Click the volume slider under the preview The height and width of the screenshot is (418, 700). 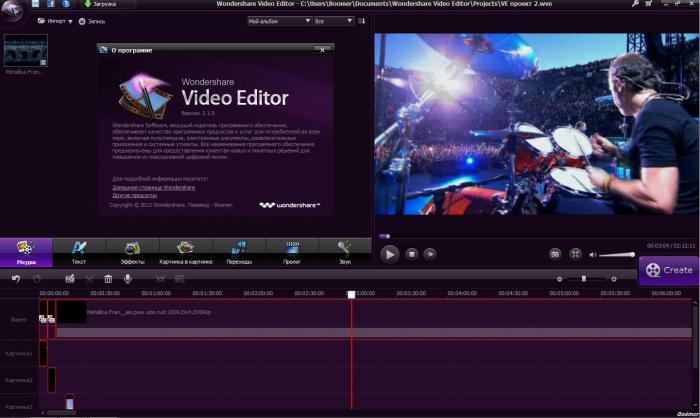click(617, 255)
